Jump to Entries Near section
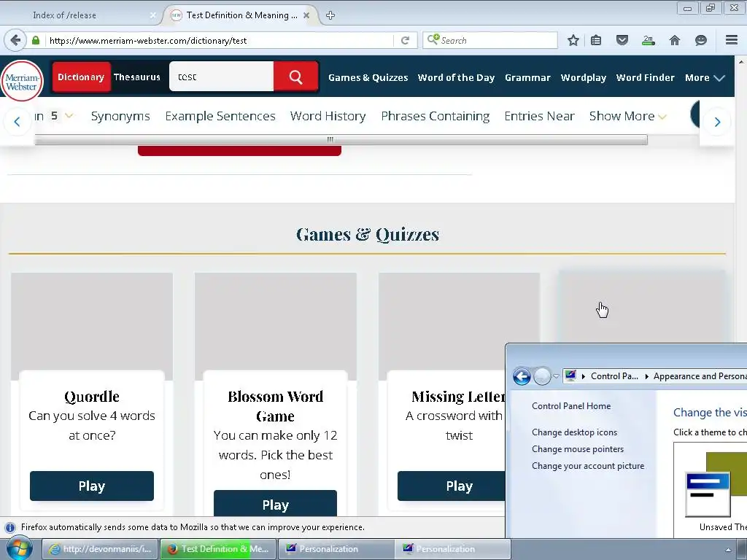Screen dimensions: 747x560 [540, 116]
